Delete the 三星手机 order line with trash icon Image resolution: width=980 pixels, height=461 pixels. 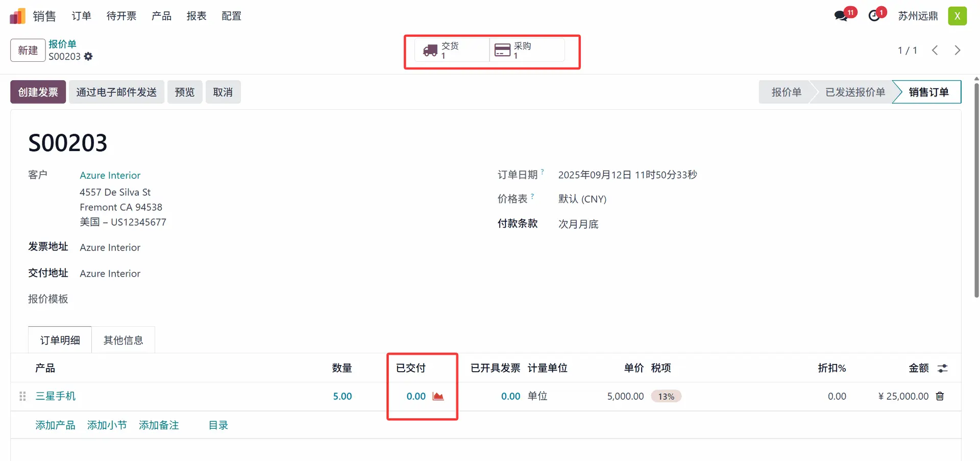tap(940, 396)
